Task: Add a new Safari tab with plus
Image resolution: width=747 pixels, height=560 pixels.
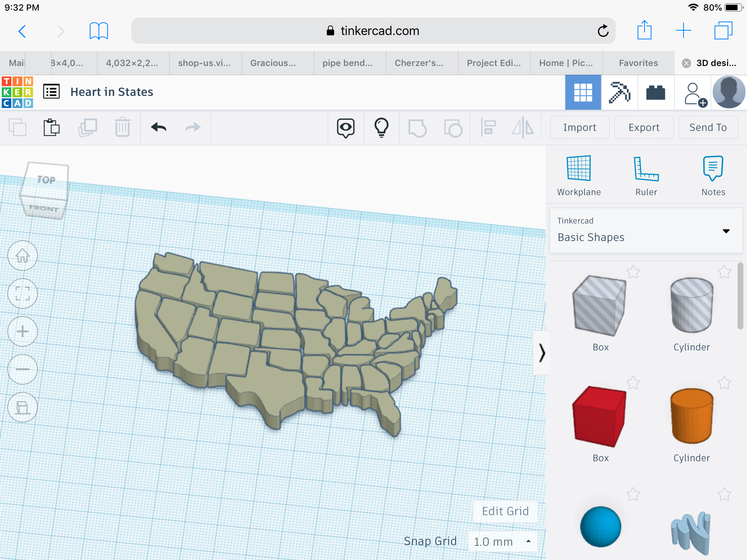Action: click(x=684, y=31)
